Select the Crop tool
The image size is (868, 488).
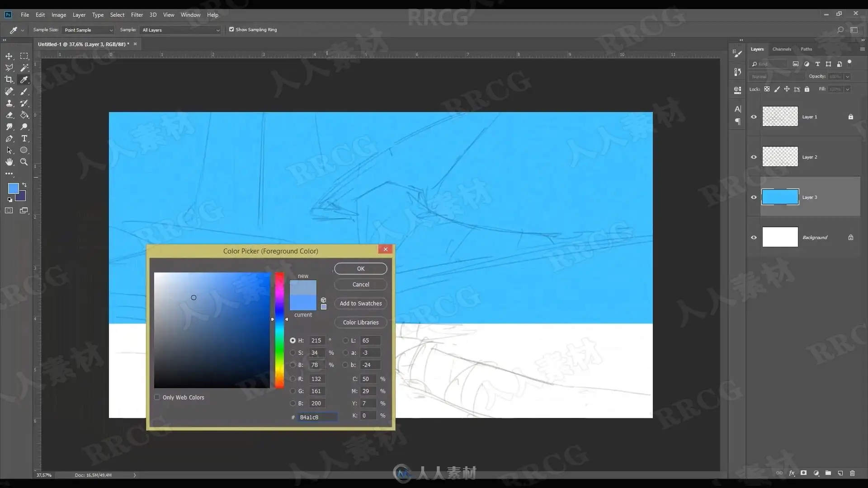point(9,80)
